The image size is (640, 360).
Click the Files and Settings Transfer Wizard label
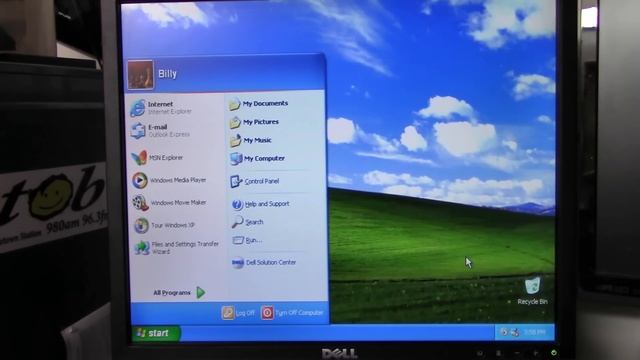[185, 248]
